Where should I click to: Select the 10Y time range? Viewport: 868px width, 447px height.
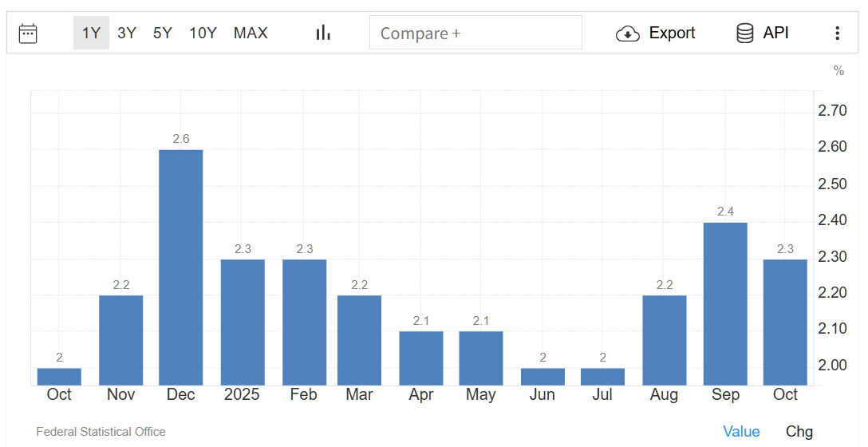point(203,33)
